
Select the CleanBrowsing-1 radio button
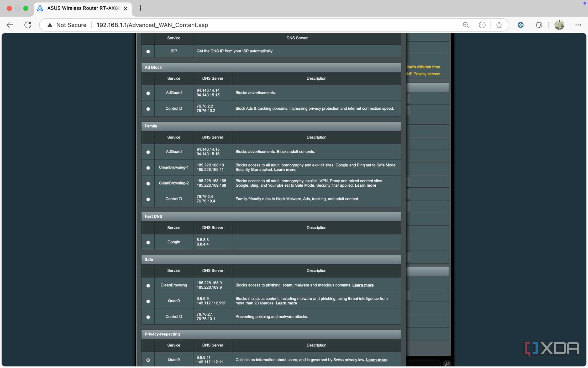[x=148, y=168]
